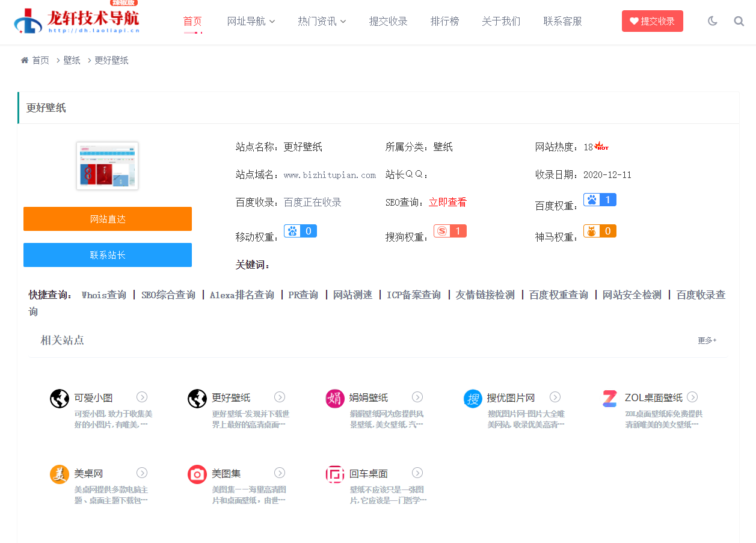Open the 友情链接检测 link
The image size is (756, 543).
coord(485,295)
